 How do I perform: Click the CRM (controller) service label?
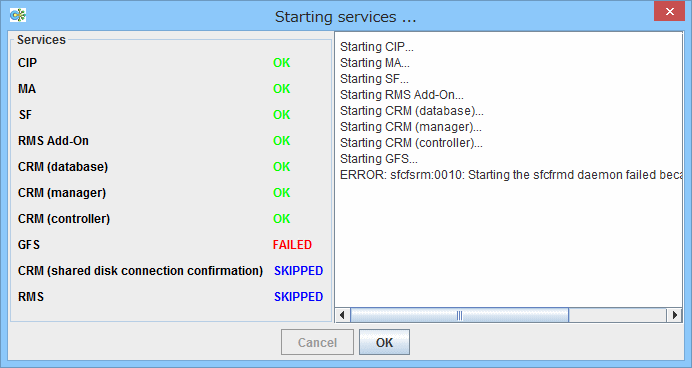[x=64, y=219]
